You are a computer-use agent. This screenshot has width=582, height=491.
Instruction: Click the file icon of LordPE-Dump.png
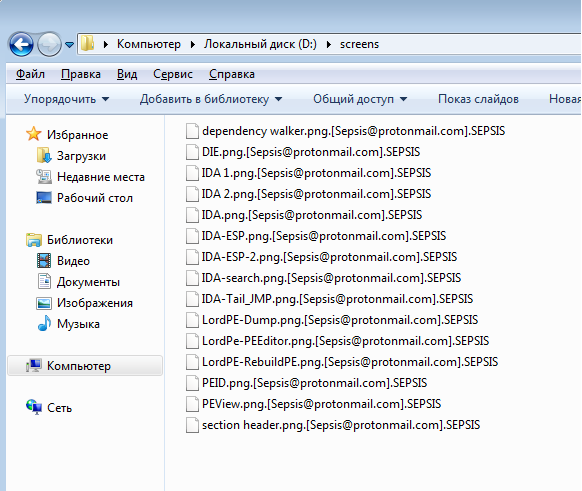coord(192,320)
